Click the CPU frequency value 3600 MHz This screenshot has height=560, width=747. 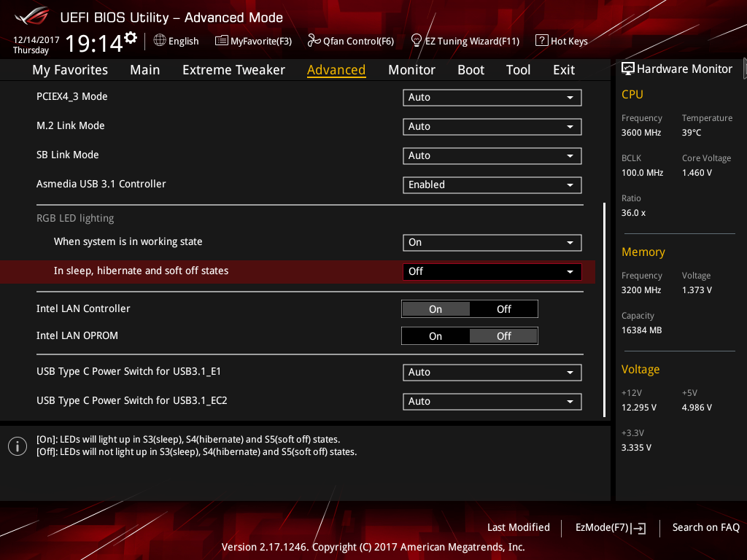(641, 133)
